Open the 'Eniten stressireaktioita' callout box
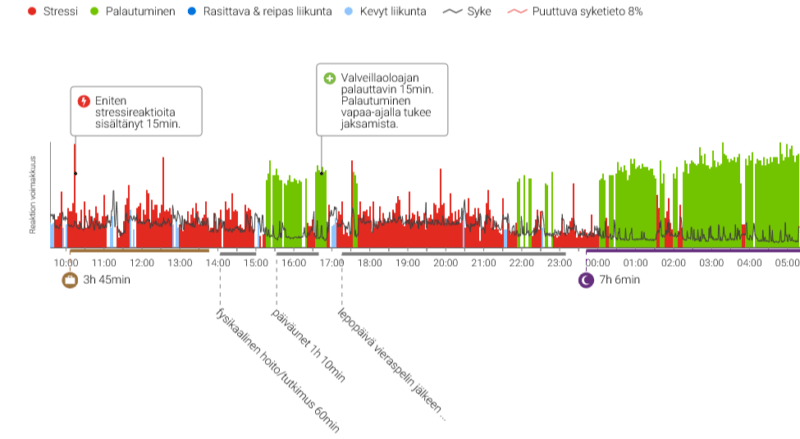Viewport: 800px width, 439px height. [136, 110]
